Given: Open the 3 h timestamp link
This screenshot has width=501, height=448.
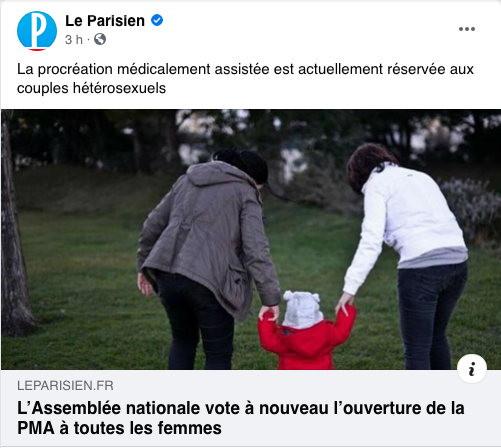Looking at the screenshot, I should pos(74,40).
